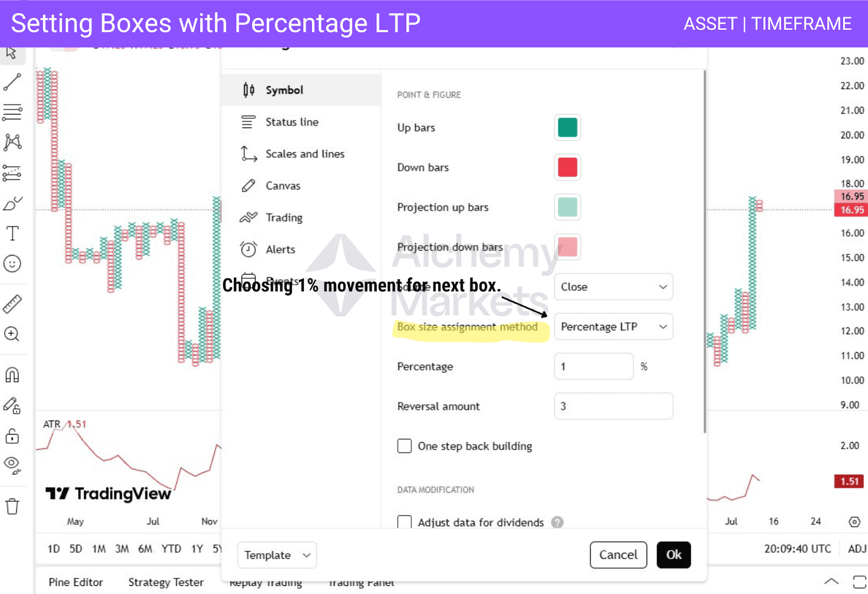Open the emoji icons tool
The width and height of the screenshot is (868, 594).
point(12,264)
